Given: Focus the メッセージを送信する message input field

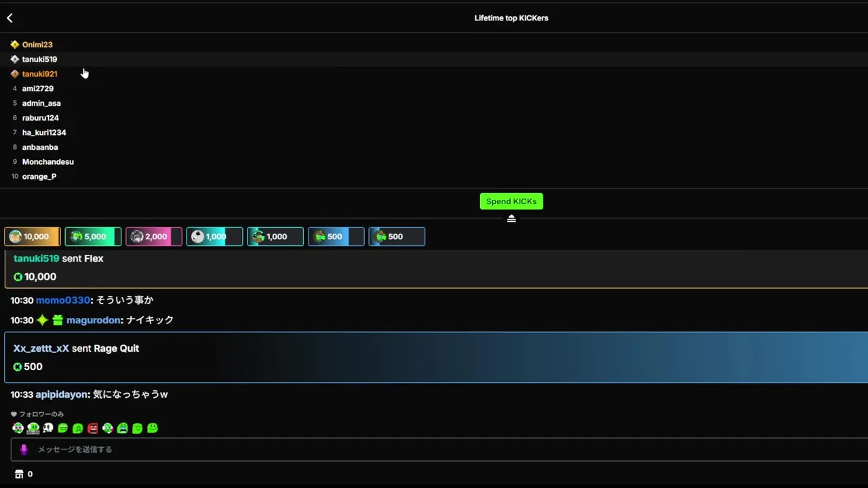Looking at the screenshot, I should tap(439, 449).
